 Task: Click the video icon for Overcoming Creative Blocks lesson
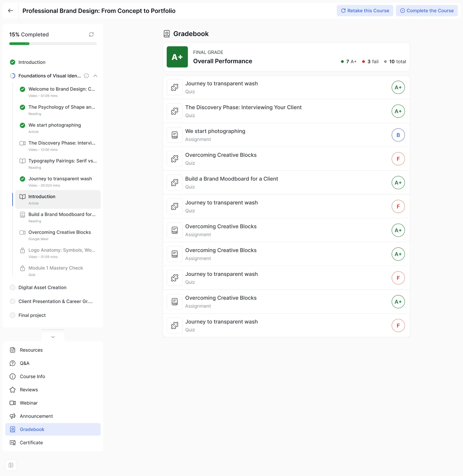(22, 233)
